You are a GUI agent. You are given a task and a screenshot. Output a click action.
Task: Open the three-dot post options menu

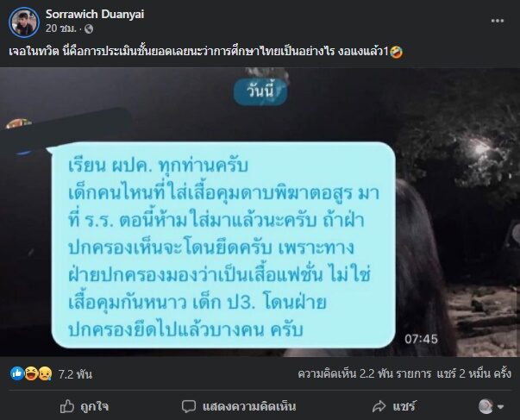click(497, 21)
